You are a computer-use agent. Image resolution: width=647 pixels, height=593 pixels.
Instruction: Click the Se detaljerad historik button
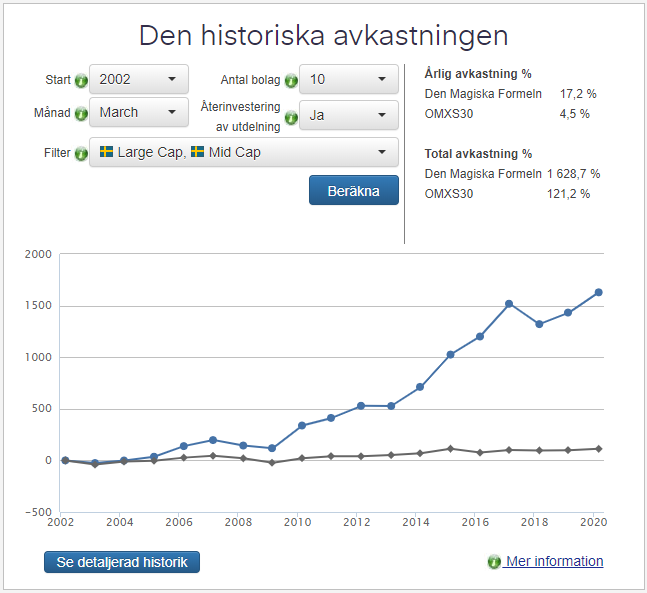click(122, 562)
